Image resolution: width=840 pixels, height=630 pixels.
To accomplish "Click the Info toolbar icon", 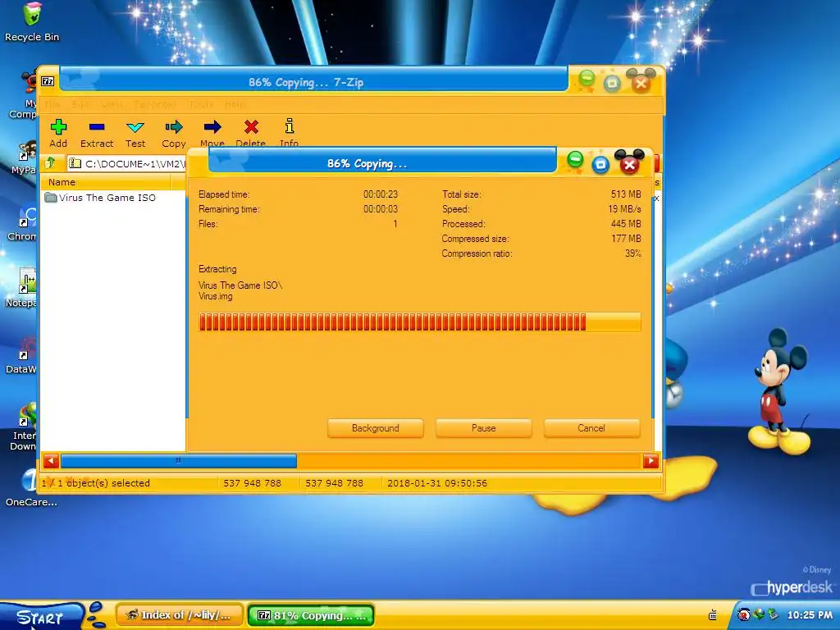I will (290, 126).
